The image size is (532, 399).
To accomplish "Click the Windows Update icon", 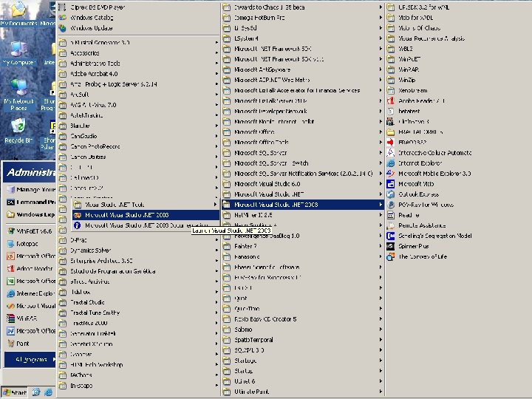I will pyautogui.click(x=62, y=28).
